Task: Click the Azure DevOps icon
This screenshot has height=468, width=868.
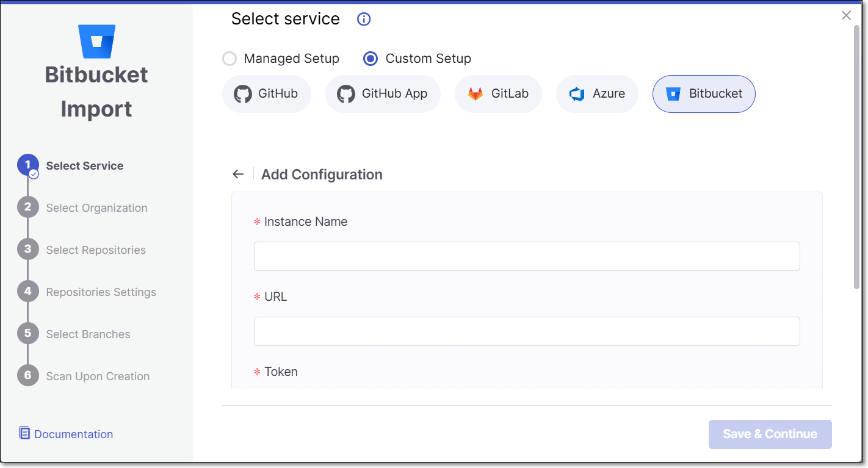Action: click(577, 94)
